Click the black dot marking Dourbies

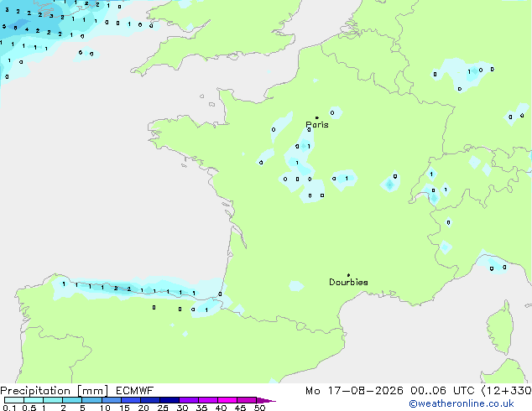348,275
